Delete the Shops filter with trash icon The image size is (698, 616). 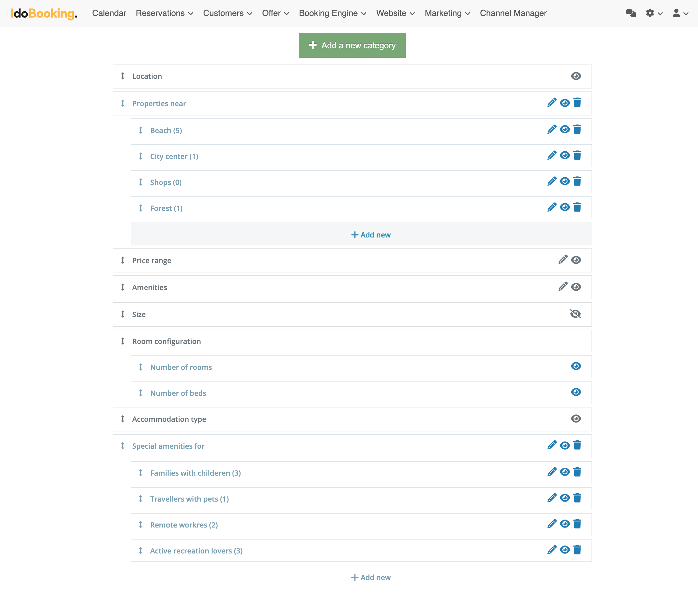point(577,182)
